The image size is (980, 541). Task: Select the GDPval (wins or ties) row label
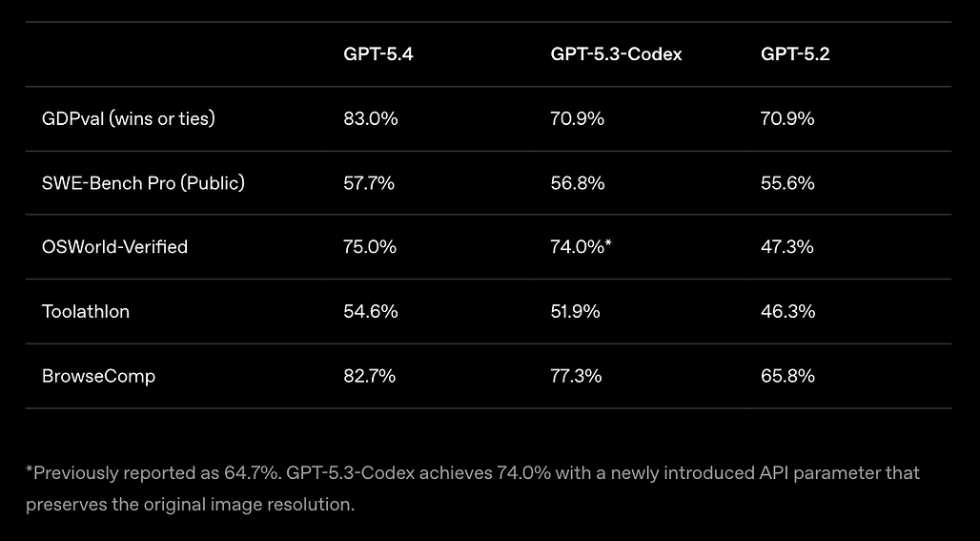pyautogui.click(x=129, y=118)
